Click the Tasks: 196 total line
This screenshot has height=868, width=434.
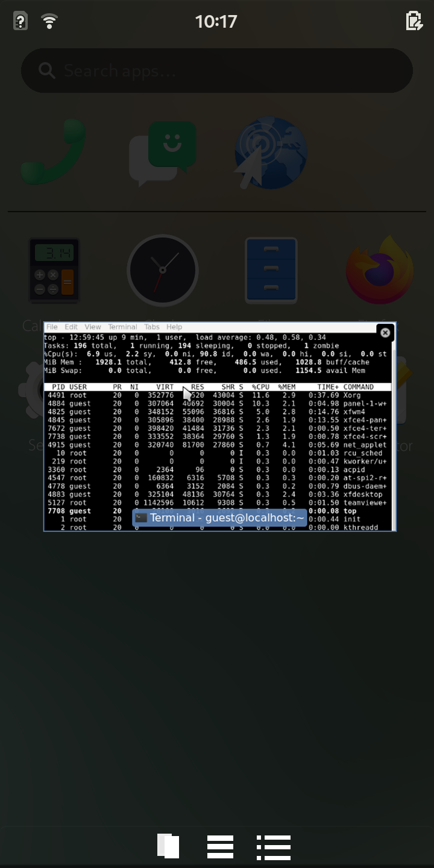[x=192, y=346]
